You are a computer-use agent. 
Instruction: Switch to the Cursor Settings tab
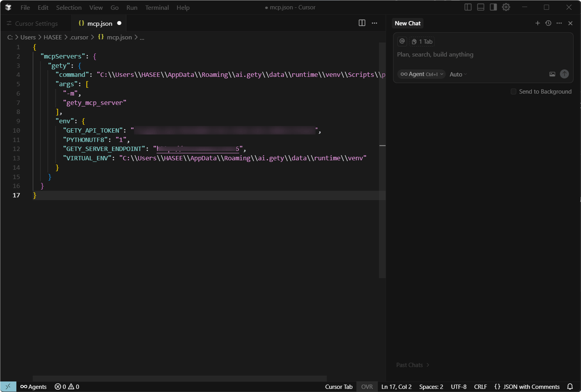(36, 23)
